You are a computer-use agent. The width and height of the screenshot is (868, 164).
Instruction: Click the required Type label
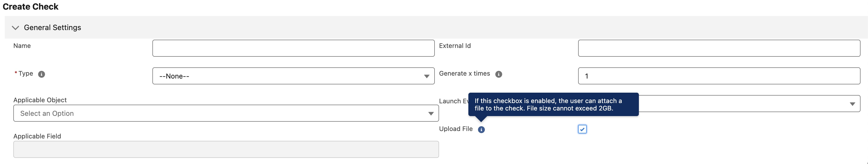tap(26, 73)
